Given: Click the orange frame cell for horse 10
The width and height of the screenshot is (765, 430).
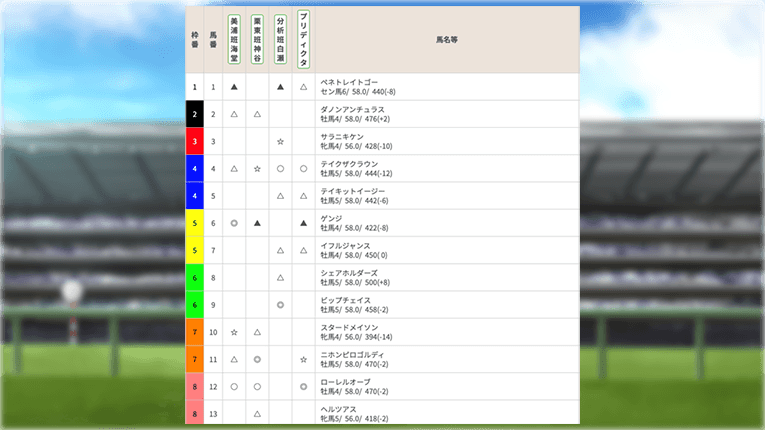Looking at the screenshot, I should click(x=195, y=332).
